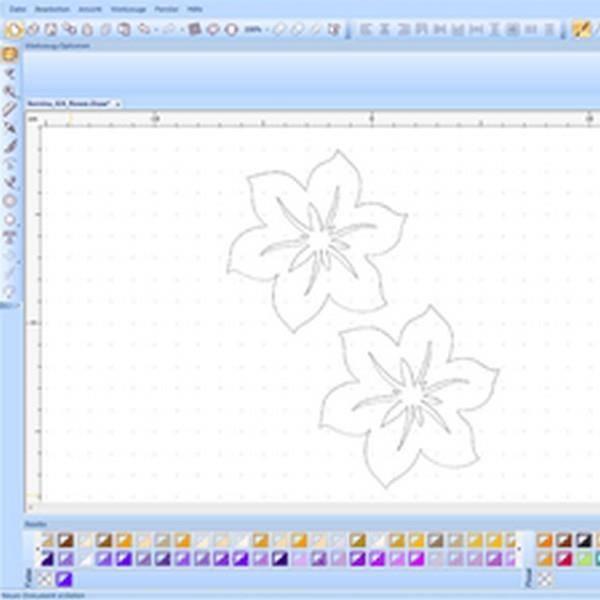The height and width of the screenshot is (600, 600).
Task: Open the Hilfe menu
Action: pyautogui.click(x=195, y=9)
